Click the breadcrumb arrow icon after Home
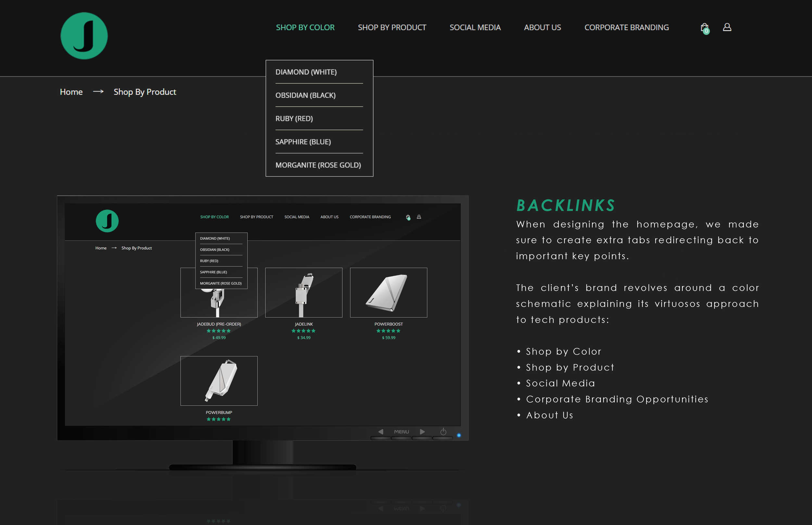812x525 pixels. tap(98, 92)
